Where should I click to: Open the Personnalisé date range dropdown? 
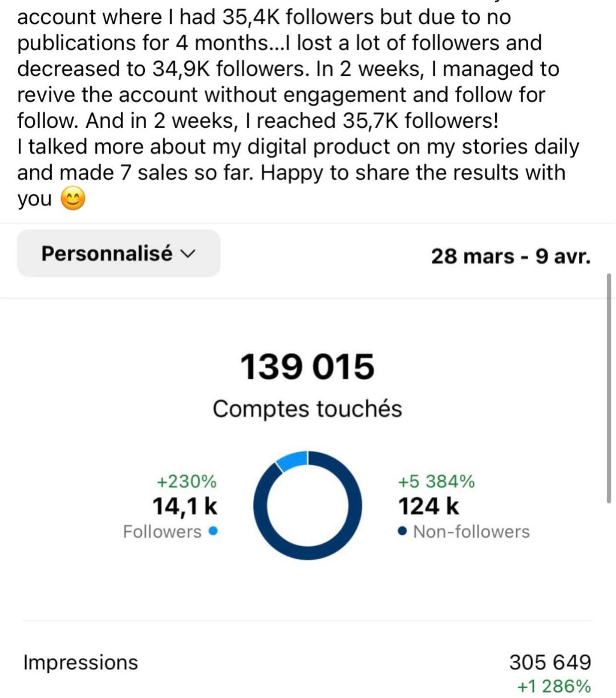coord(119,253)
